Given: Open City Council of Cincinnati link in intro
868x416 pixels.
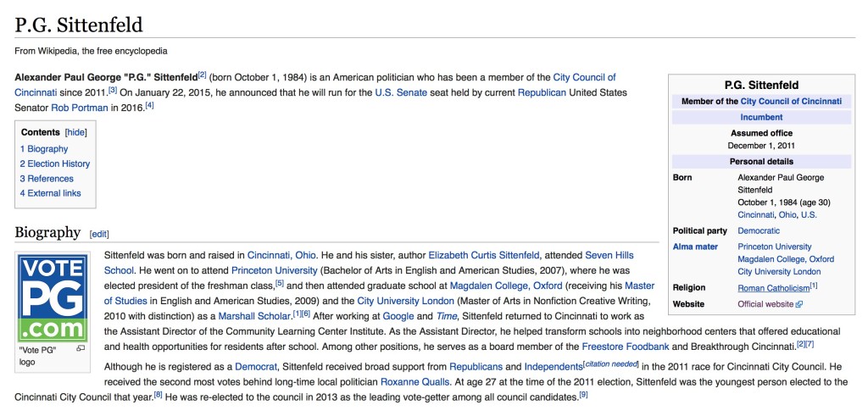Looking at the screenshot, I should (x=584, y=77).
